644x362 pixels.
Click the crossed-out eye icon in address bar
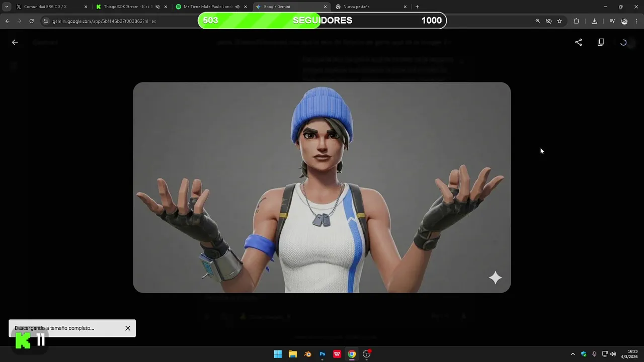pos(549,21)
